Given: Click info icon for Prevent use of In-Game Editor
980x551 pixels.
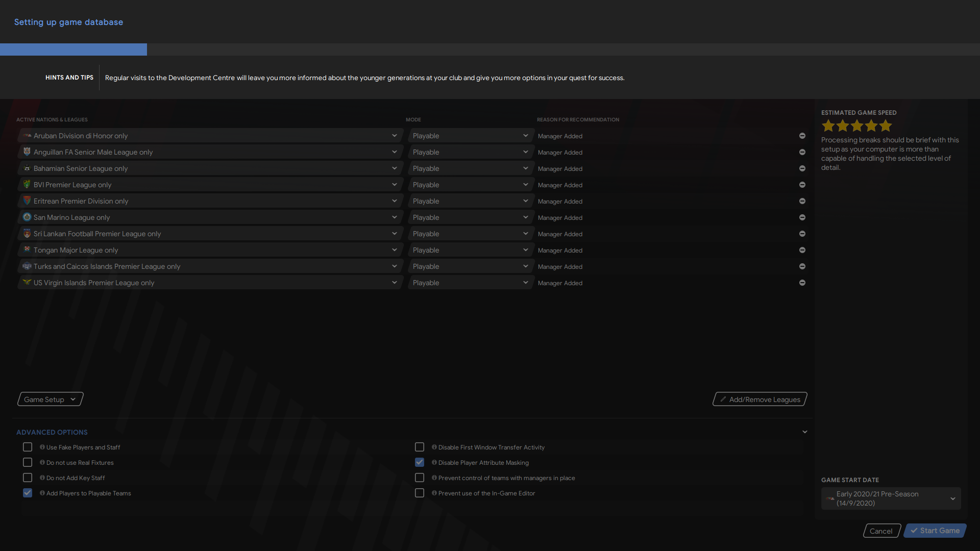Looking at the screenshot, I should click(434, 493).
